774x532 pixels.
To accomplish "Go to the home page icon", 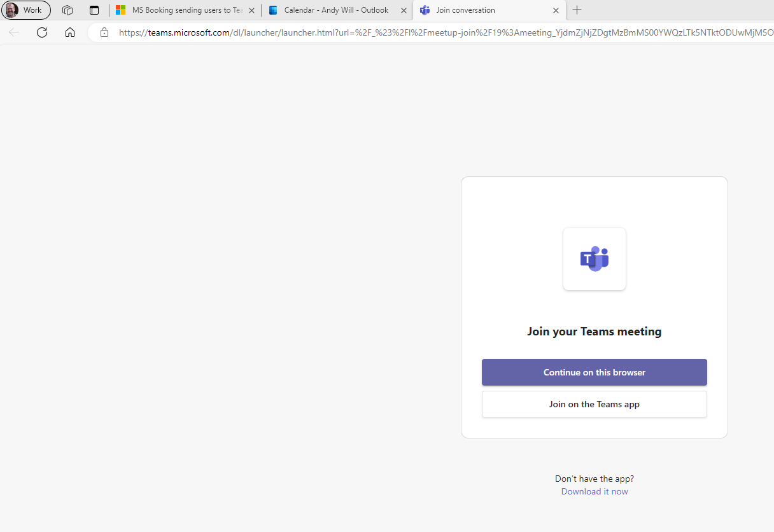I will click(x=70, y=32).
